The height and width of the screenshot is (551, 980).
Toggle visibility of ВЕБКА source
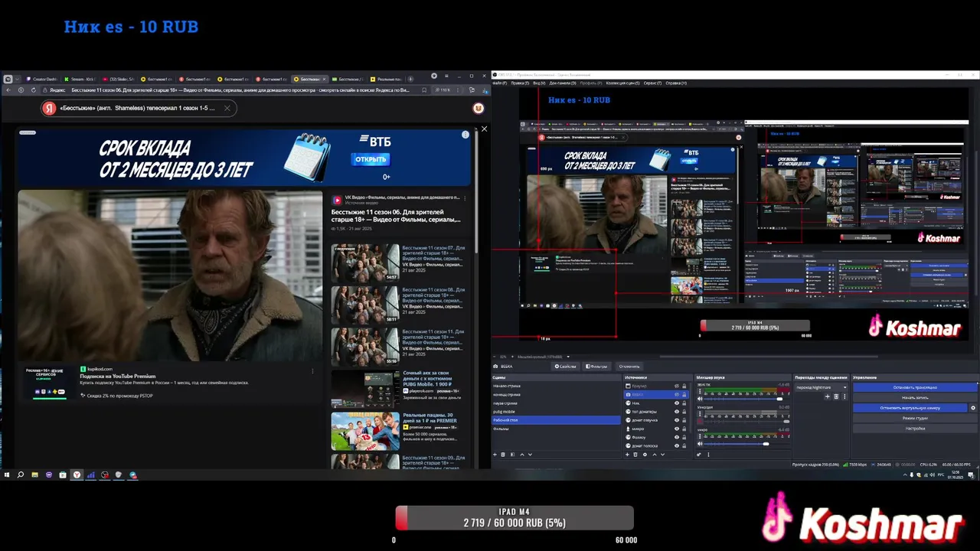coord(677,394)
